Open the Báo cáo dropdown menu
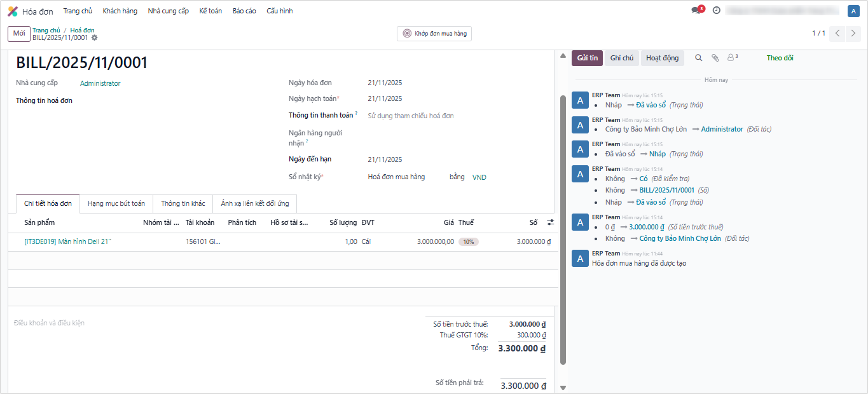Viewport: 868px width, 394px height. click(244, 11)
